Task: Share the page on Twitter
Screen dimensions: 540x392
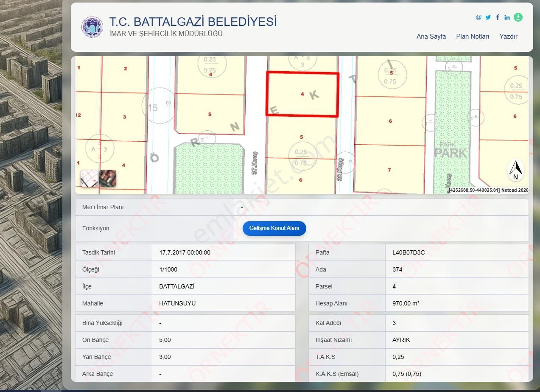Action: click(x=488, y=17)
